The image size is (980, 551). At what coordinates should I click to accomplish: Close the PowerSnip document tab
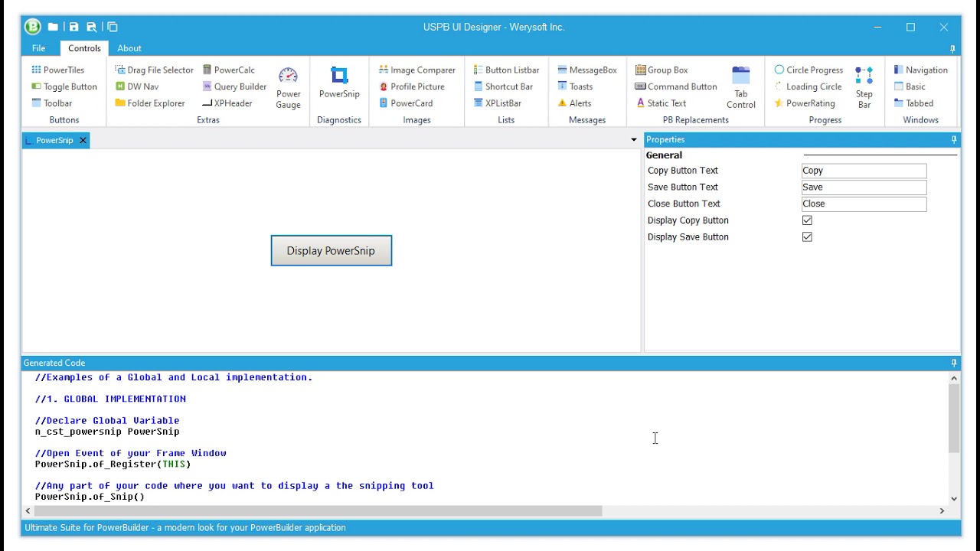83,140
